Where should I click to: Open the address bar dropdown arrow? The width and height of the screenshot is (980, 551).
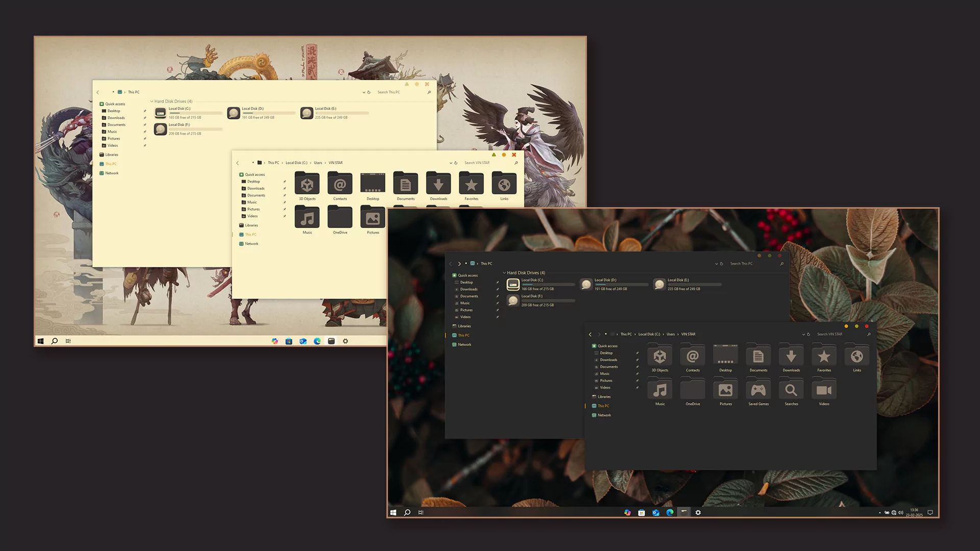point(803,334)
